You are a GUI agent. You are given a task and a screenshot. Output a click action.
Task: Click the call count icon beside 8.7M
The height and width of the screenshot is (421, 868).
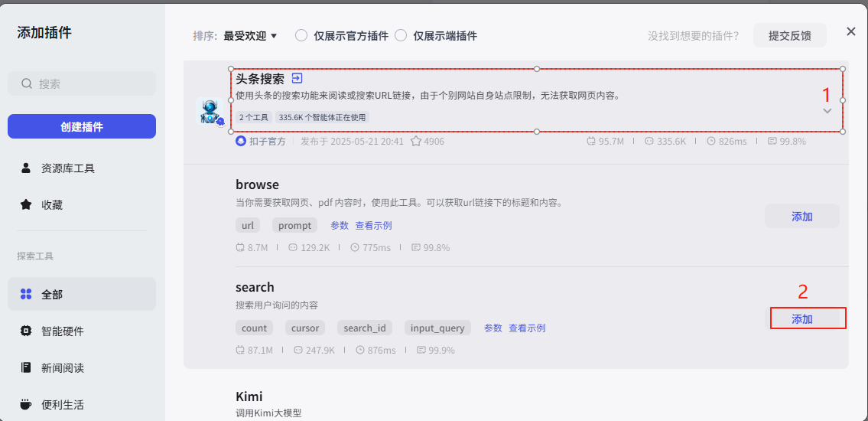click(x=240, y=247)
